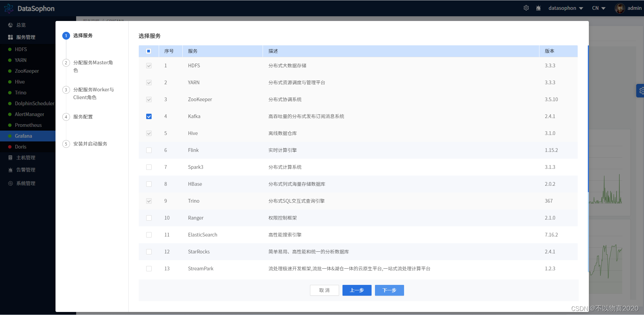This screenshot has width=644, height=315.
Task: Select Prometheus in the sidebar
Action: click(x=28, y=125)
